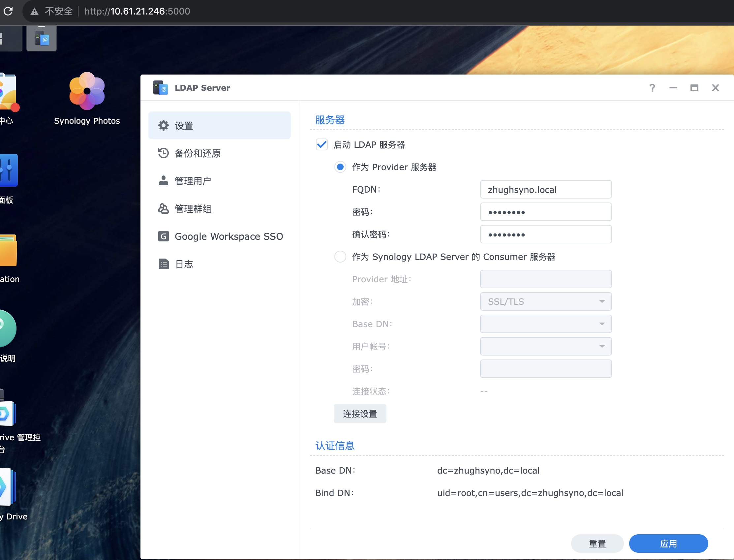This screenshot has height=560, width=734.
Task: Toggle the 启动 LDAP 服务器 checkbox
Action: [321, 145]
